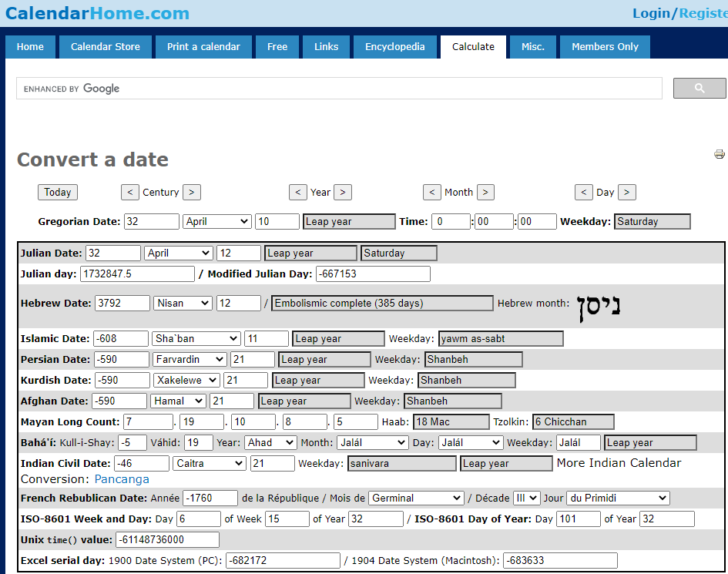Click the Google search magnifier button
The height and width of the screenshot is (574, 728).
point(699,89)
